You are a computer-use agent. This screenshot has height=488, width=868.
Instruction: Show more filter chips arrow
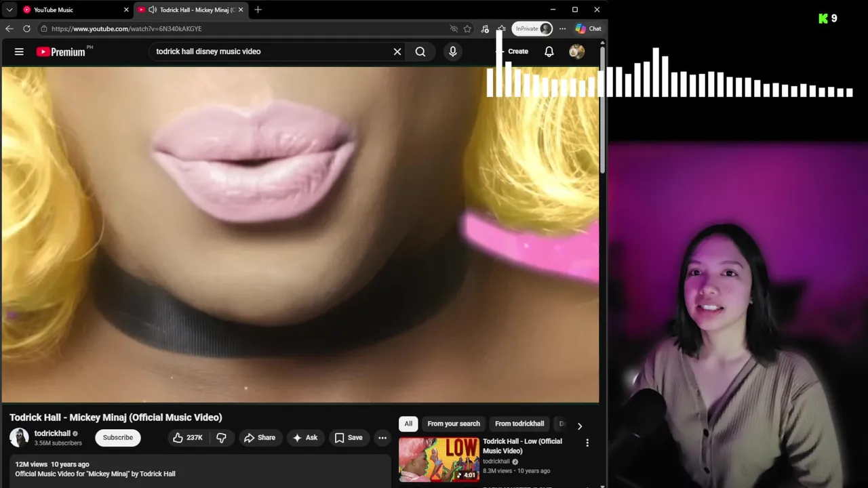[x=580, y=426]
